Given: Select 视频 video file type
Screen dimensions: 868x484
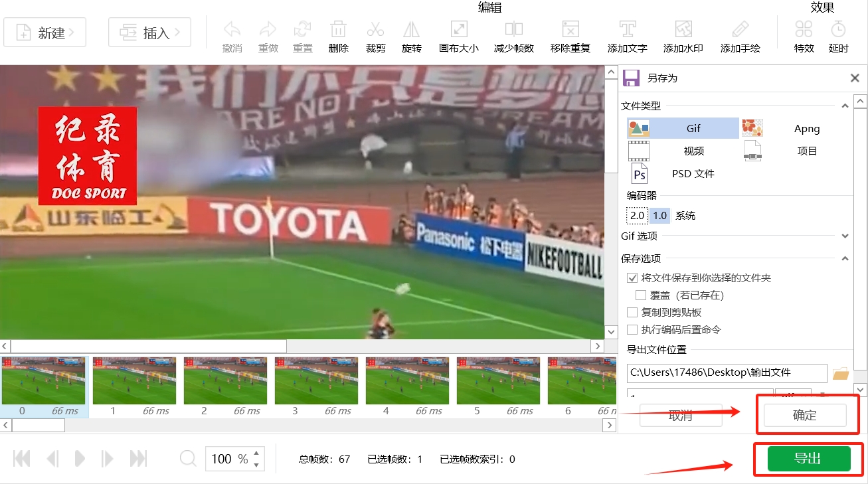Looking at the screenshot, I should (x=683, y=151).
